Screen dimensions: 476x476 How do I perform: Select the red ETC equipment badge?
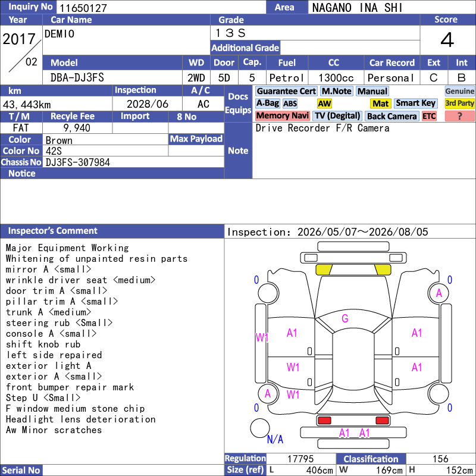tap(429, 116)
